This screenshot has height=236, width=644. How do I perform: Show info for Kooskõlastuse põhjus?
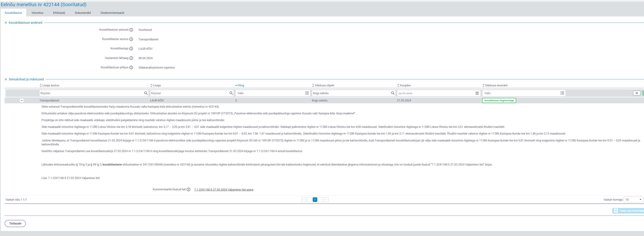[x=131, y=67]
